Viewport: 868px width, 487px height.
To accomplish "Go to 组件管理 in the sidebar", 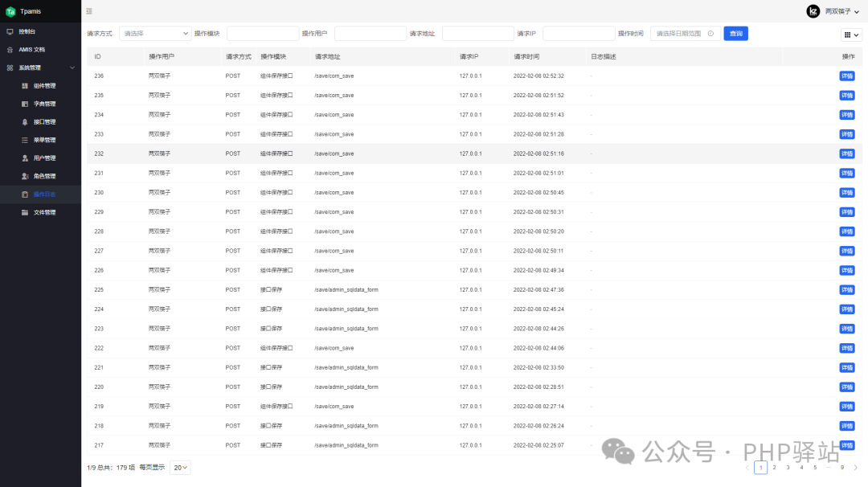I will [44, 86].
